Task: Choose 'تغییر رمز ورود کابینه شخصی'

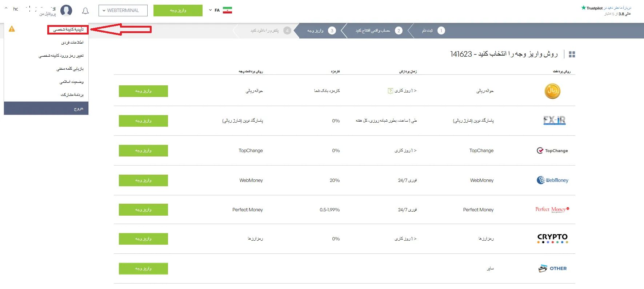Action: click(61, 56)
